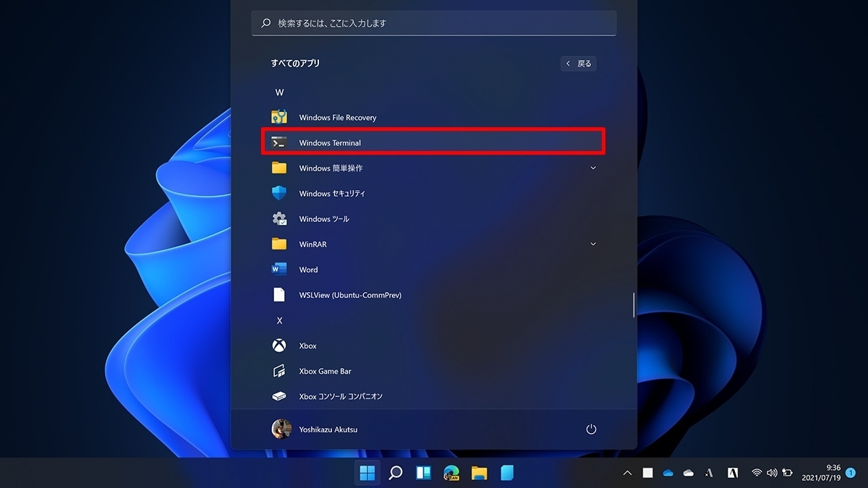Open the letter X index header
Image resolution: width=868 pixels, height=488 pixels.
pos(279,320)
